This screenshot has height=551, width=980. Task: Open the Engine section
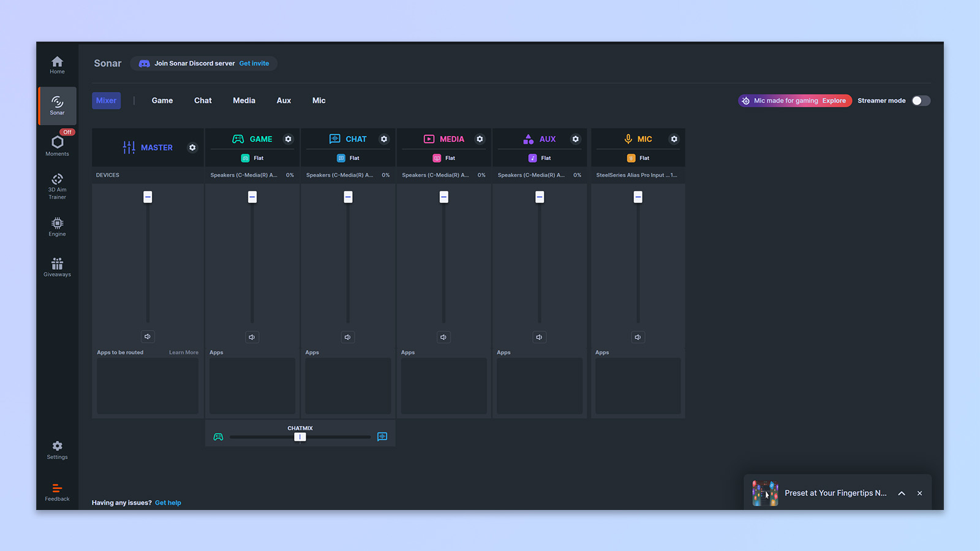pos(57,227)
